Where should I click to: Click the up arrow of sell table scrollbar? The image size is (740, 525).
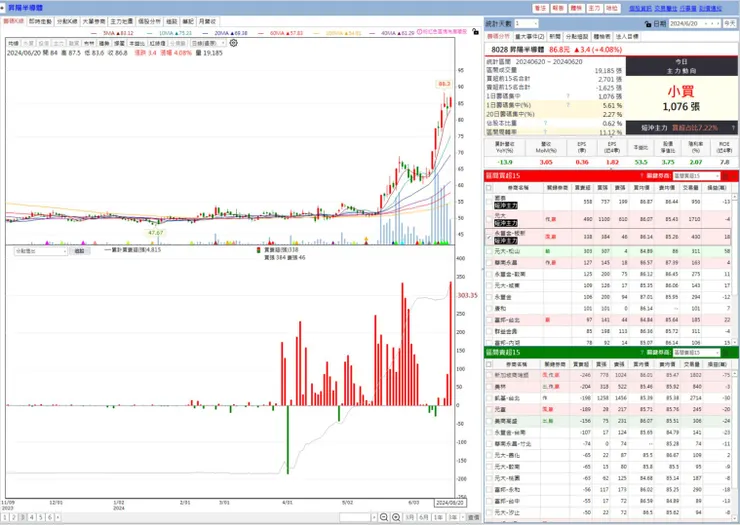click(734, 373)
